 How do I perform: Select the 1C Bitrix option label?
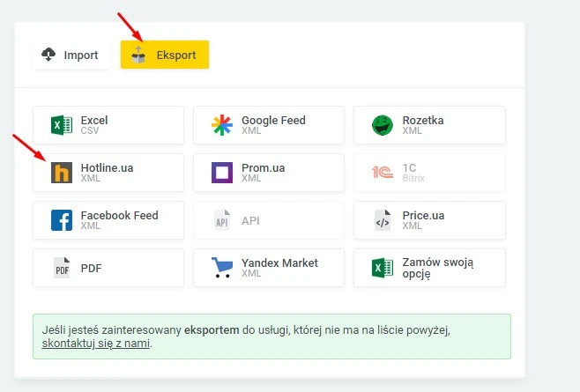tap(413, 173)
